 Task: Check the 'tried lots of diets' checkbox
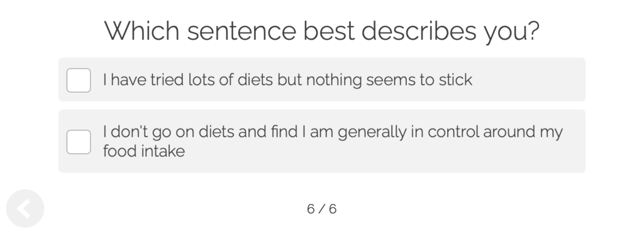(79, 80)
